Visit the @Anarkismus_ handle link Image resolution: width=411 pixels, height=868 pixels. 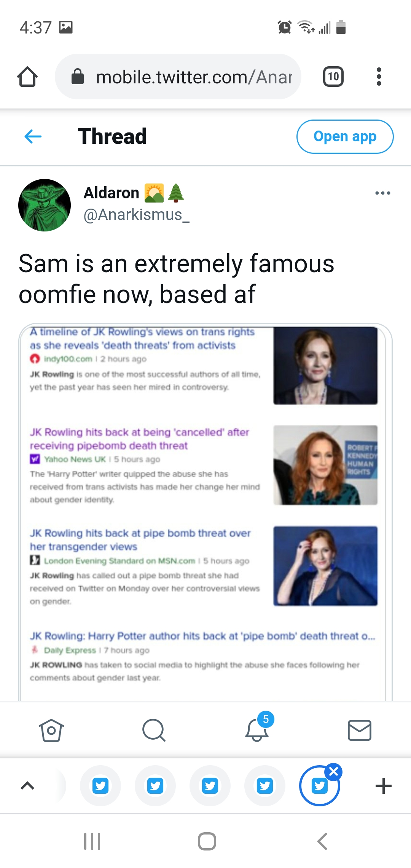coord(137,215)
